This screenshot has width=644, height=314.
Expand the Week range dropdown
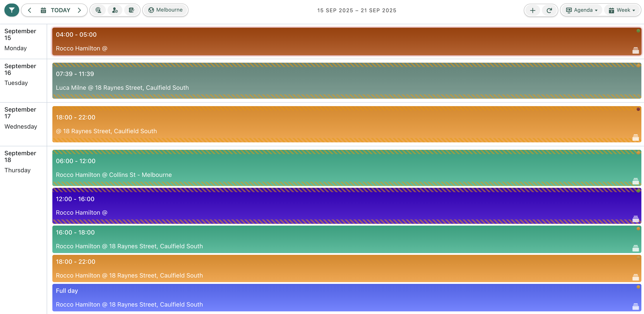click(622, 10)
